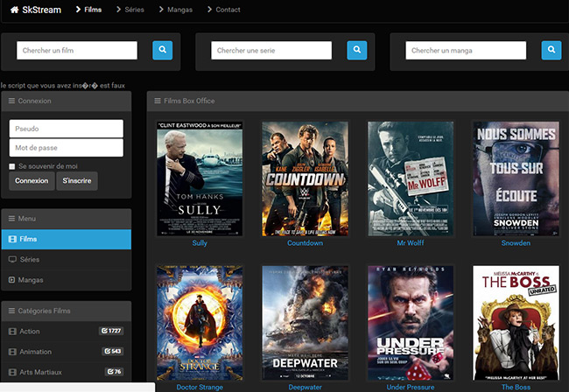Focus the Mot de passe field
Viewport: 569px width, 392px height.
[x=67, y=148]
